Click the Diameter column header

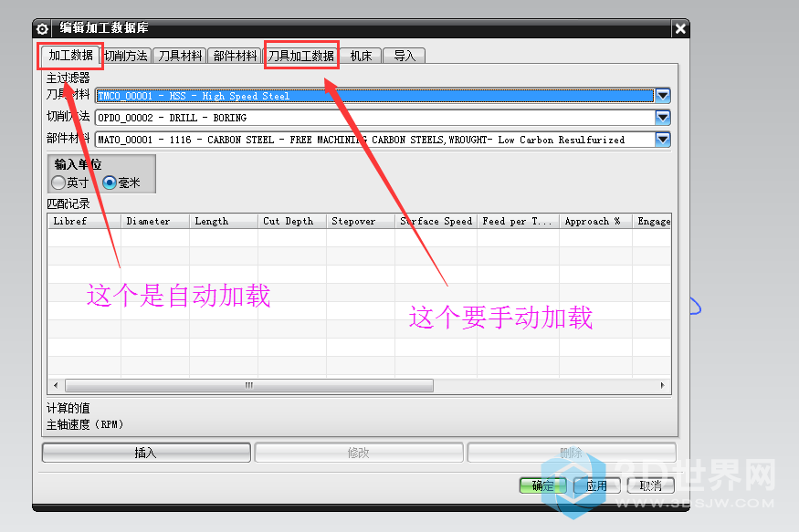[x=155, y=222]
